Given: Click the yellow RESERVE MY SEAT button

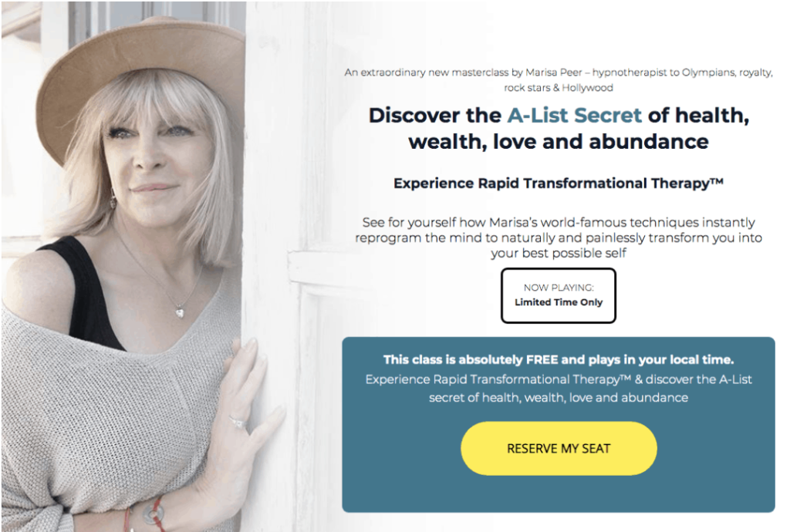Looking at the screenshot, I should [x=559, y=448].
